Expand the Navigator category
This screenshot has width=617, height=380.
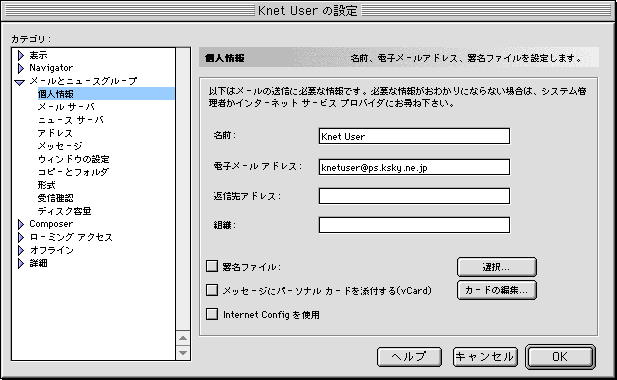[21, 68]
